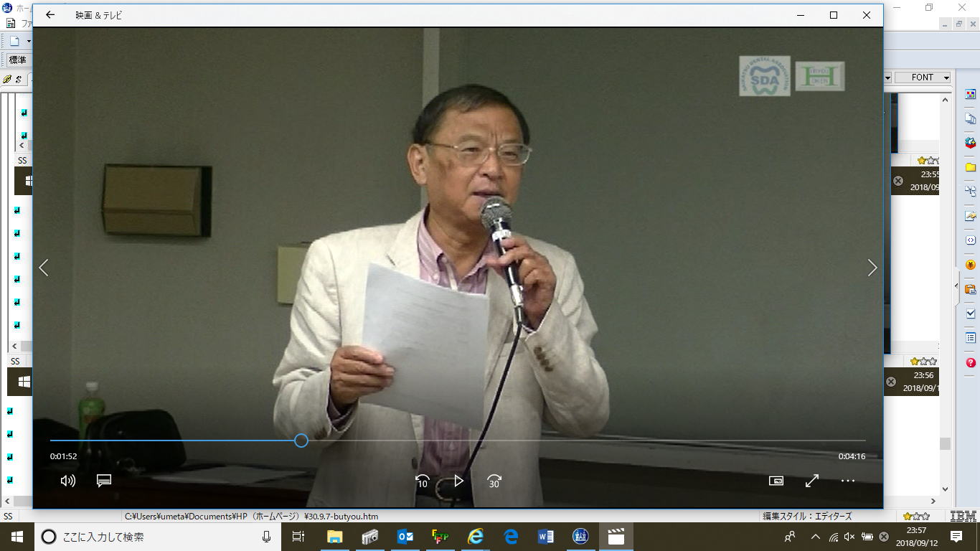
Task: Open File Explorer from the taskbar
Action: click(x=334, y=536)
